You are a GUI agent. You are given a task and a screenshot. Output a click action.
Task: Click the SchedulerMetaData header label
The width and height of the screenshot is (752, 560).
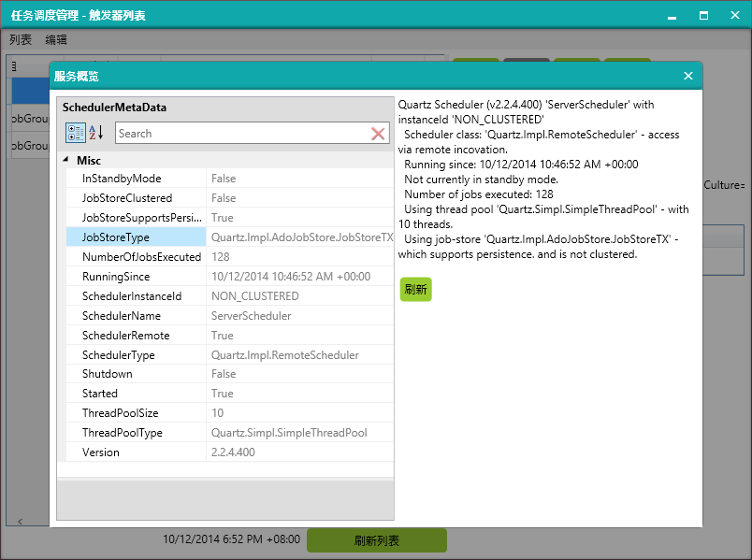(114, 108)
